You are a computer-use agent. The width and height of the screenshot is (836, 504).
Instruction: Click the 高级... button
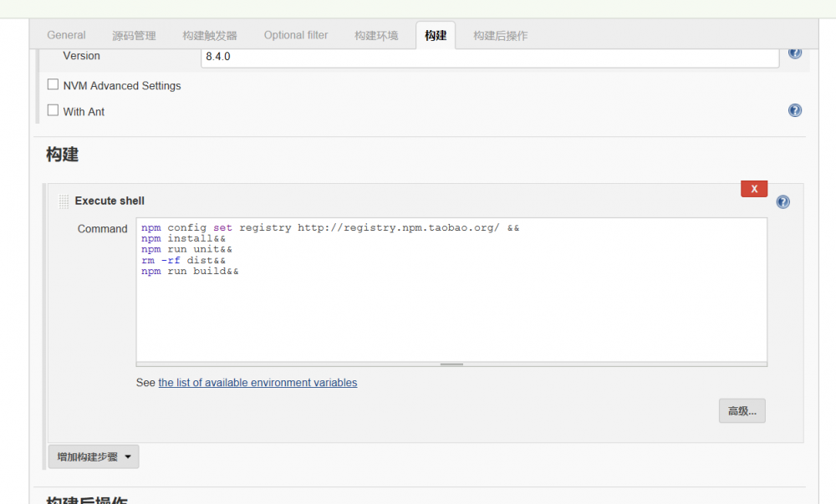click(742, 410)
